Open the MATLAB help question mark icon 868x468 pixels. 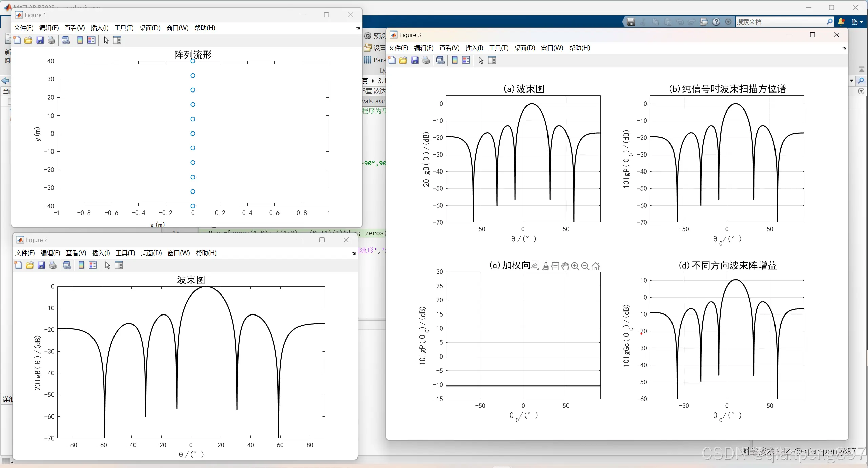point(716,22)
